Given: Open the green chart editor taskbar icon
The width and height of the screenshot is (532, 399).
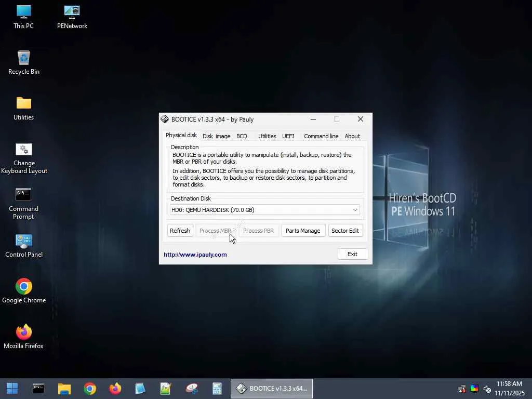Looking at the screenshot, I should click(166, 389).
